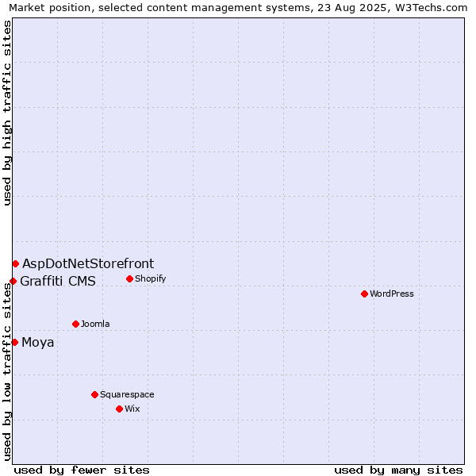
Task: Click the Graffiti CMS label
Action: (58, 281)
